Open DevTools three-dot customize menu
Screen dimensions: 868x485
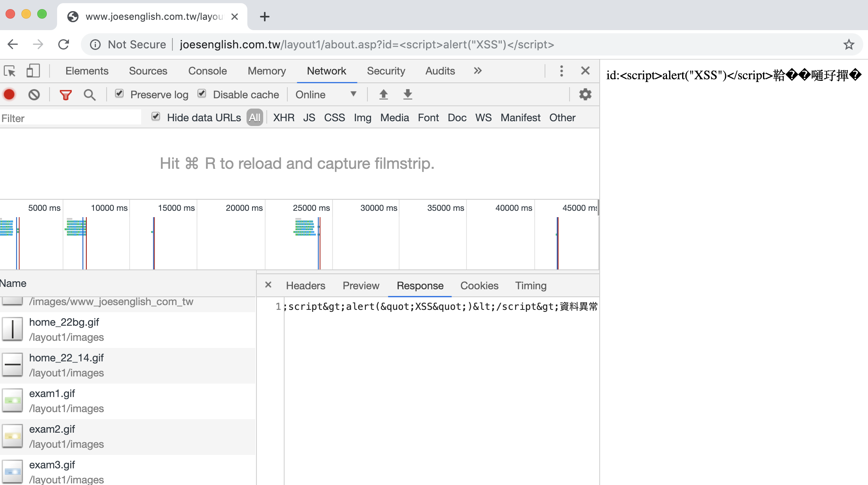pos(561,71)
